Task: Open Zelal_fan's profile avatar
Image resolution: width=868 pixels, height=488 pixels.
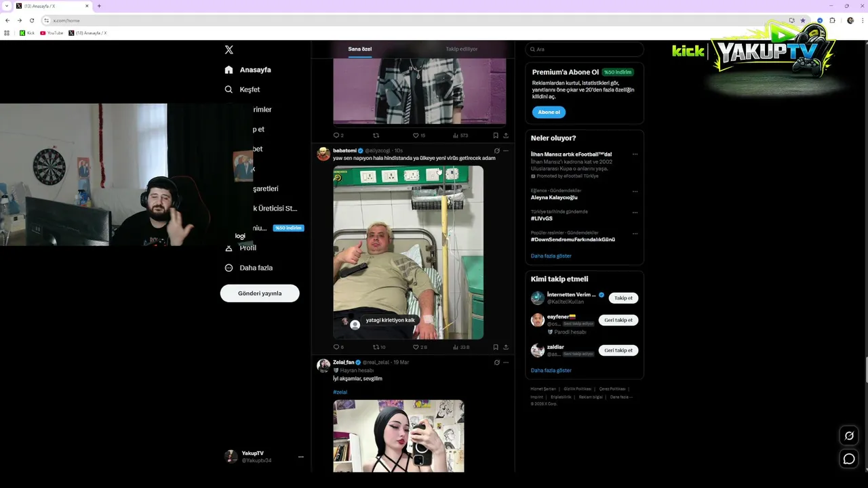Action: click(323, 365)
